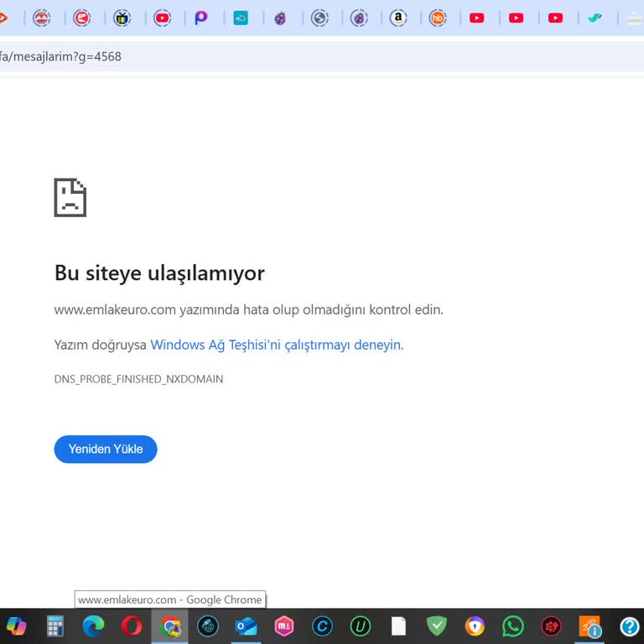644x644 pixels.
Task: Open the grey globe bookmark icon
Action: [319, 18]
